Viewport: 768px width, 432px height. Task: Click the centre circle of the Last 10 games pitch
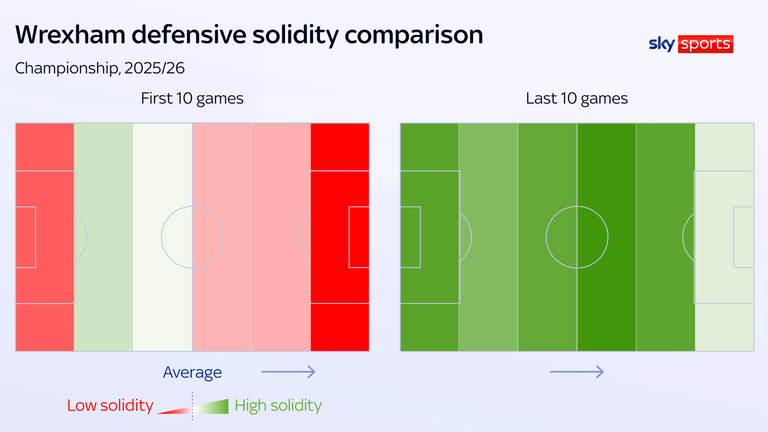point(576,237)
